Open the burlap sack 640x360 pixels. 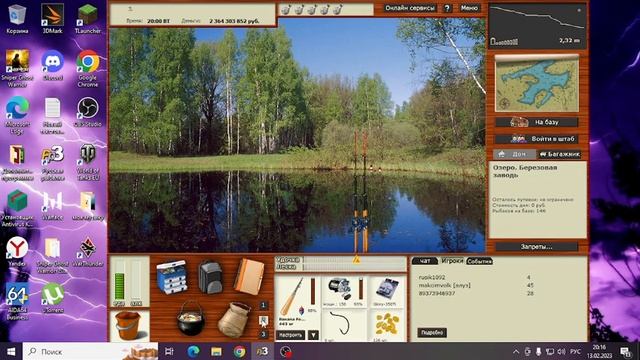(x=233, y=320)
